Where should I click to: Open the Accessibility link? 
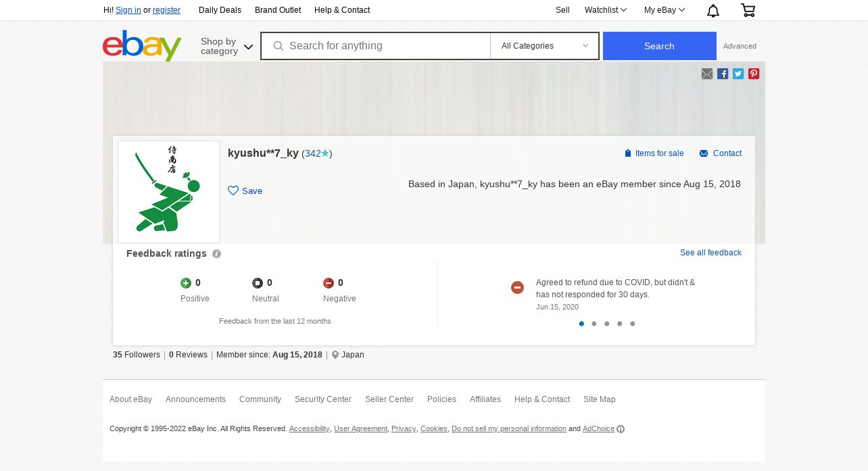[309, 429]
